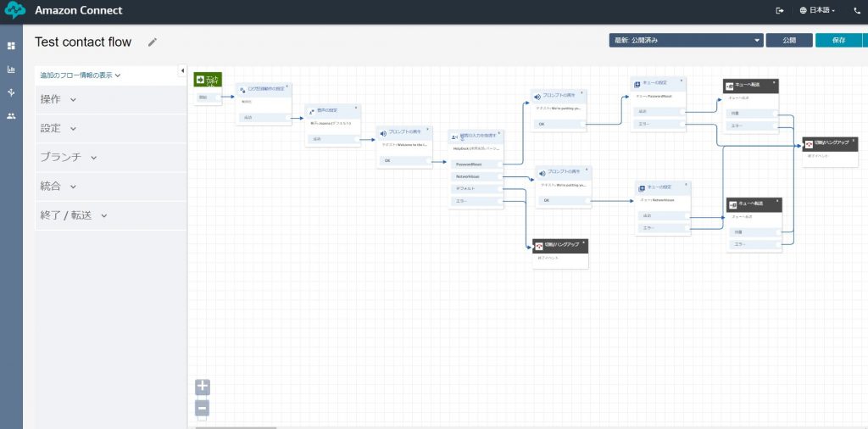Click the 保存 button

pyautogui.click(x=838, y=40)
